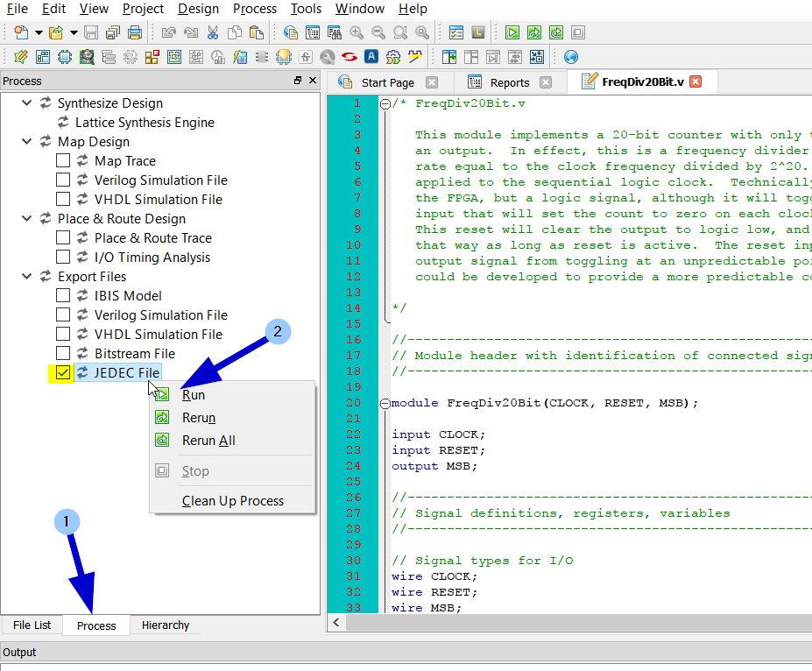Click the Print icon in the toolbar

coord(135,32)
